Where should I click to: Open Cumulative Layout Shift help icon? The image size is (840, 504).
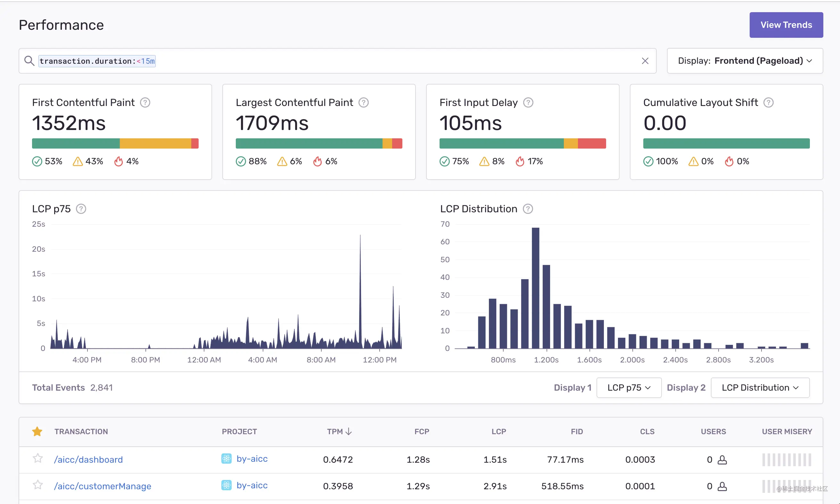768,102
